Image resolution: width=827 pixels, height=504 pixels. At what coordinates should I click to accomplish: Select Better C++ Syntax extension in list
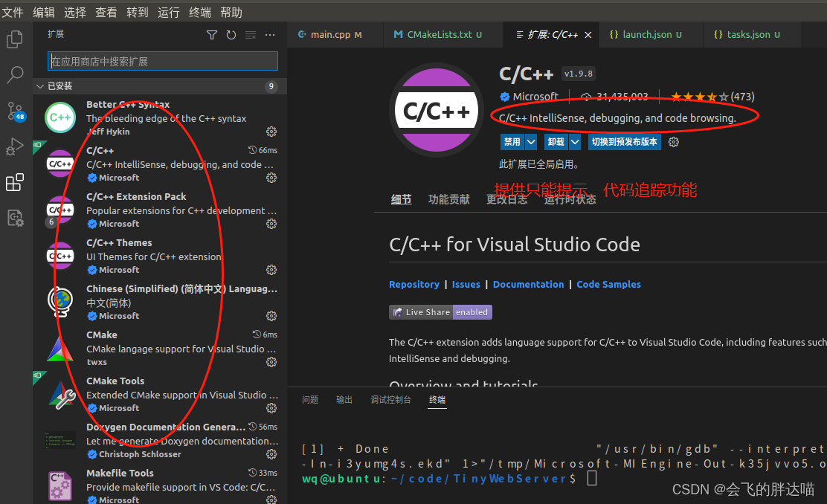tap(161, 117)
